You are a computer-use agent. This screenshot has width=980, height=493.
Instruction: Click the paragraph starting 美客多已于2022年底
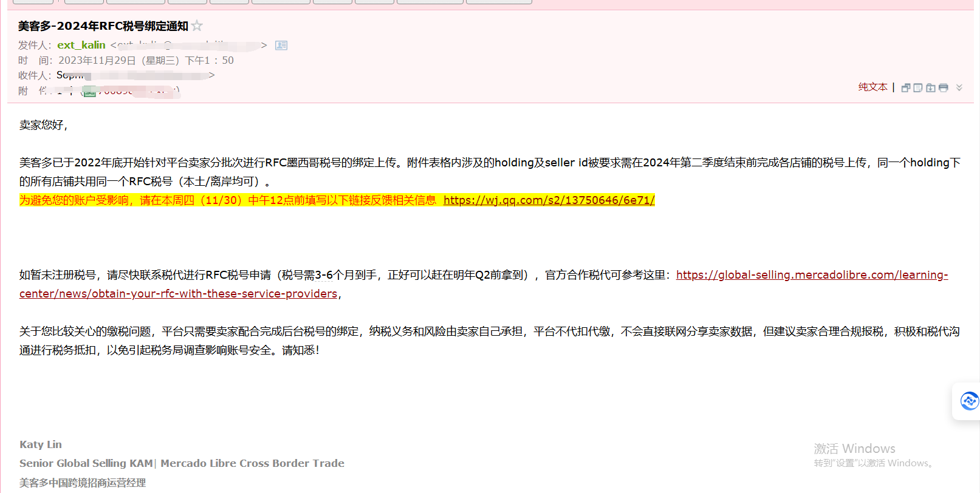pyautogui.click(x=490, y=172)
